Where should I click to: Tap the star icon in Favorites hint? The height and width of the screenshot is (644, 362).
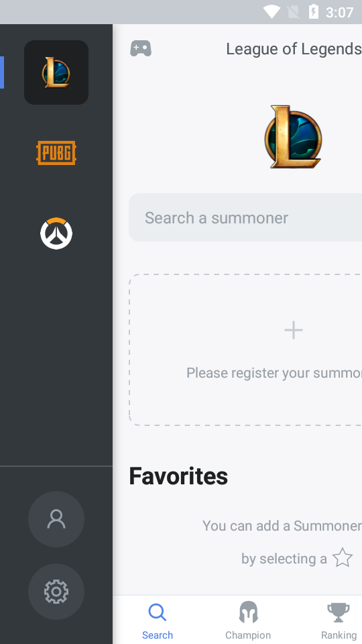pos(343,557)
